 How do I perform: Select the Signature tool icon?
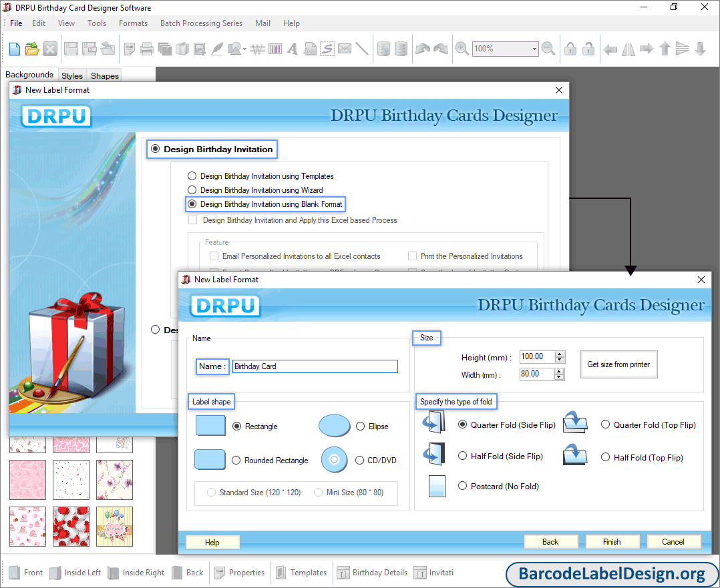coord(327,49)
